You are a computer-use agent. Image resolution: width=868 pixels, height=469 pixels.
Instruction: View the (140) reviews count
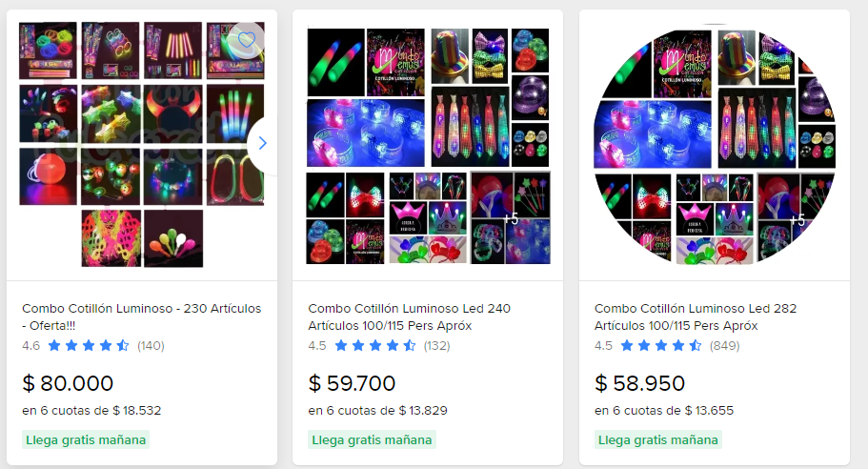[151, 346]
